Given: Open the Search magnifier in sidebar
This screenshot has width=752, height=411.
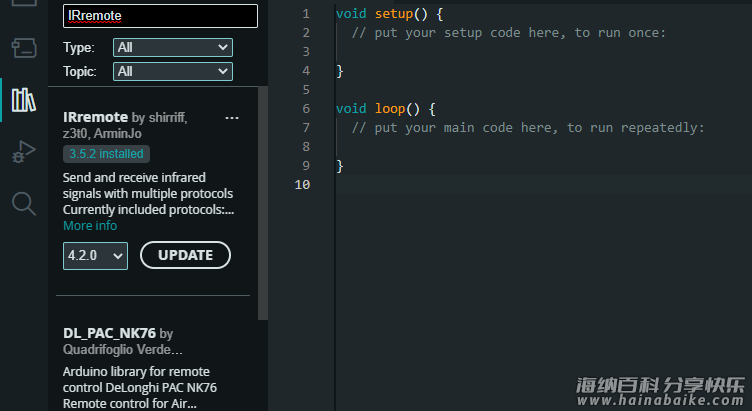Looking at the screenshot, I should [x=23, y=204].
